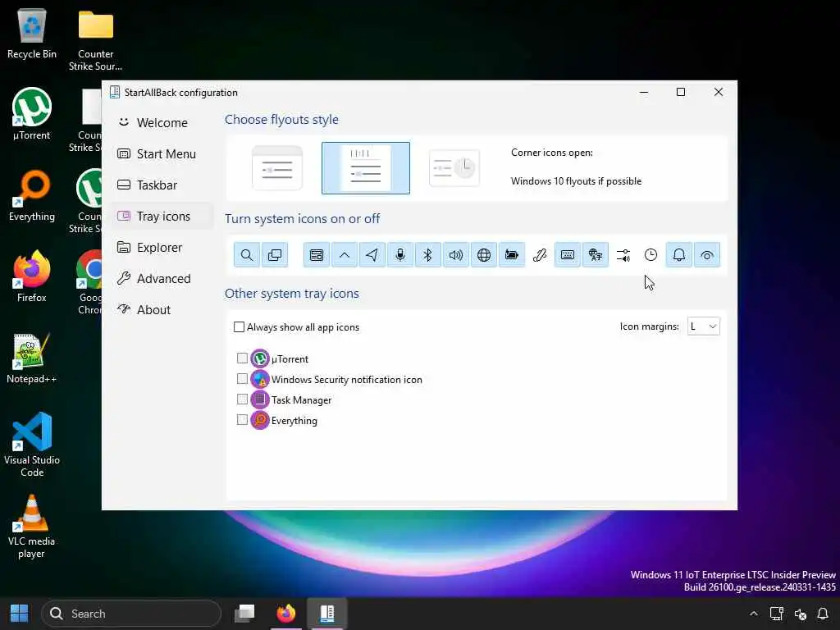Toggle the quick settings sliders icon
Viewport: 840px width, 630px height.
pyautogui.click(x=623, y=255)
